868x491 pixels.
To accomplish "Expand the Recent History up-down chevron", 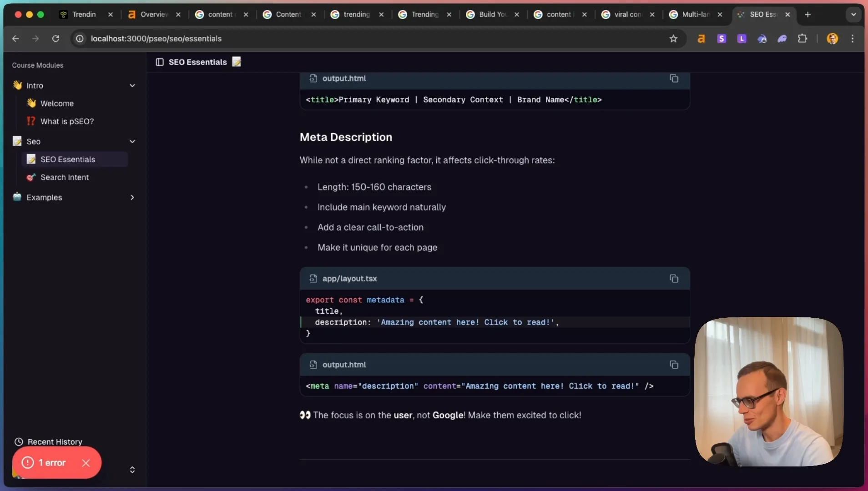I will (x=132, y=470).
